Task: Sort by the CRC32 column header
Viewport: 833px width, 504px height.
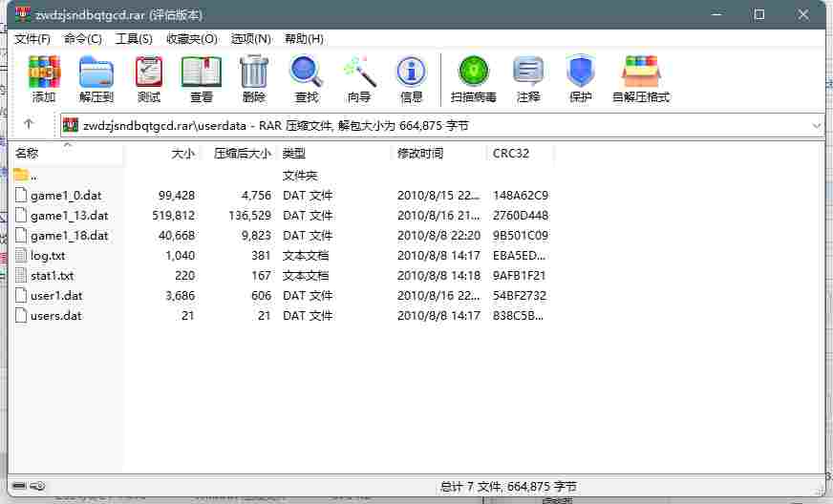Action: (520, 154)
